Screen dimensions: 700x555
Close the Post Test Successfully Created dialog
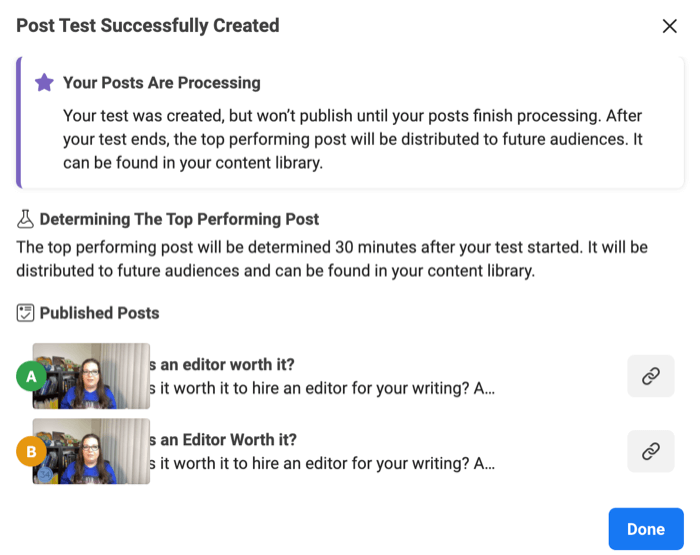pyautogui.click(x=669, y=26)
